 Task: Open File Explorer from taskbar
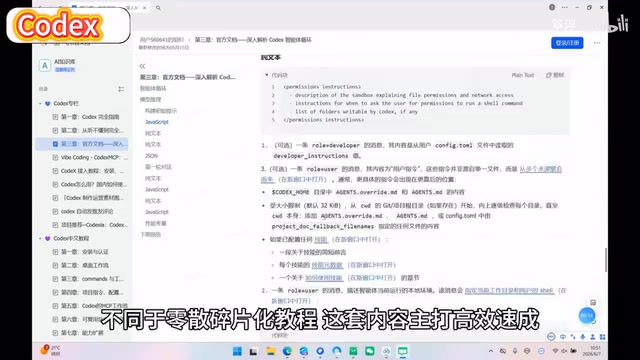[x=271, y=351]
